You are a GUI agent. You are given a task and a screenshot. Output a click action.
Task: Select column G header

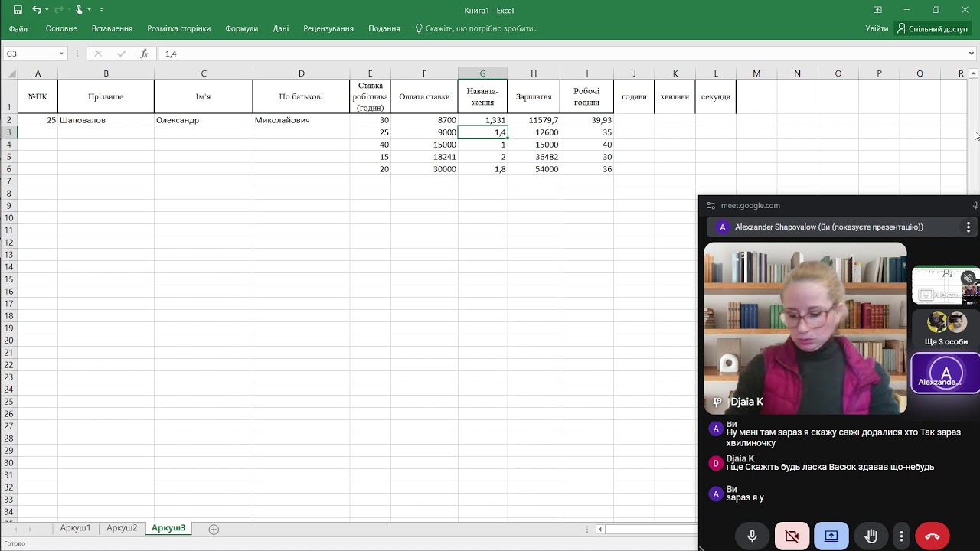point(482,73)
